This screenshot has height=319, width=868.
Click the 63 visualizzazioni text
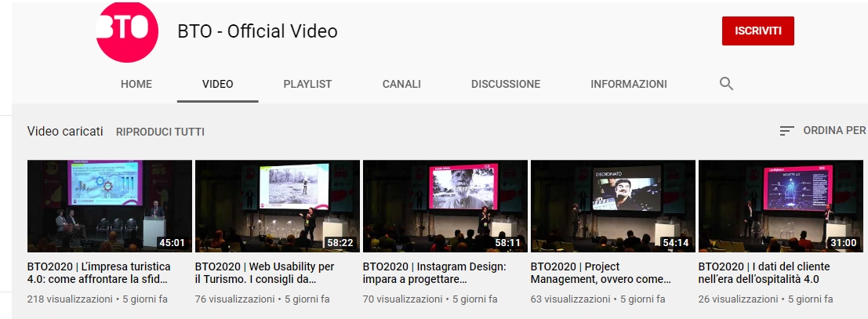pos(570,299)
